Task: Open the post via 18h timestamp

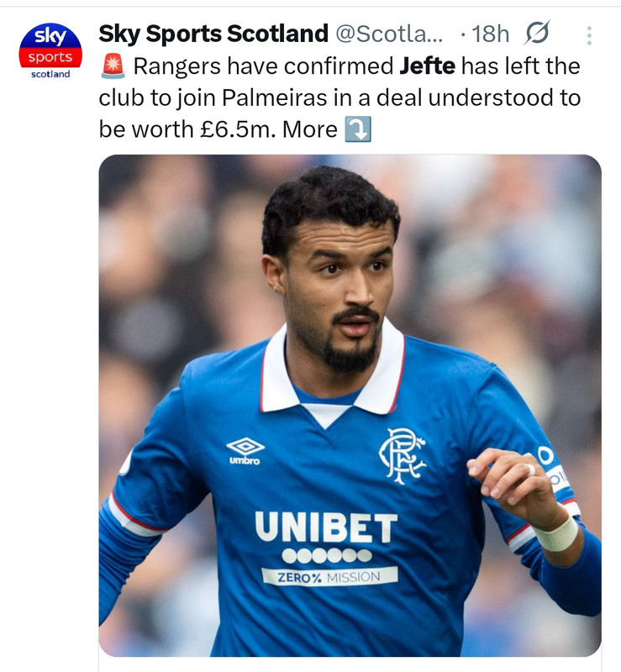Action: (x=490, y=34)
